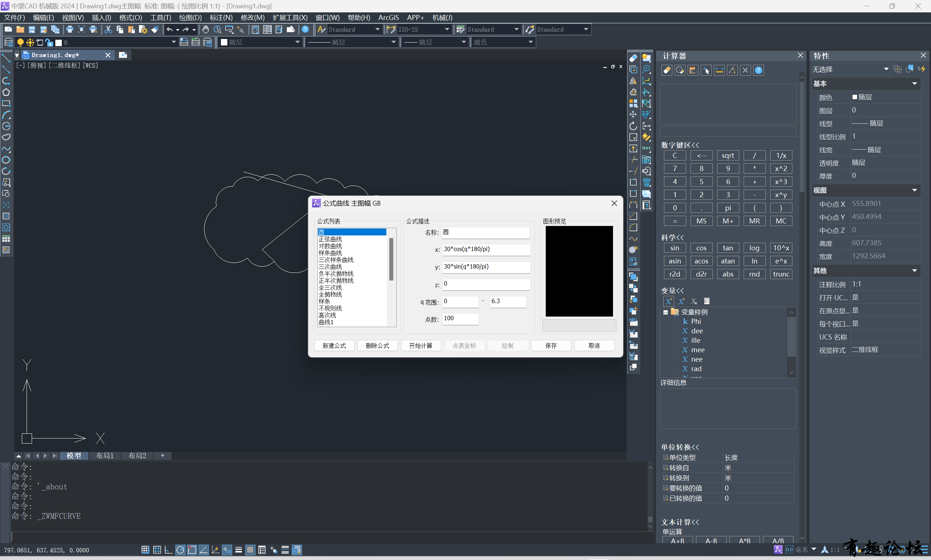Open the 绘图(D) menu
931x560 pixels.
(190, 17)
